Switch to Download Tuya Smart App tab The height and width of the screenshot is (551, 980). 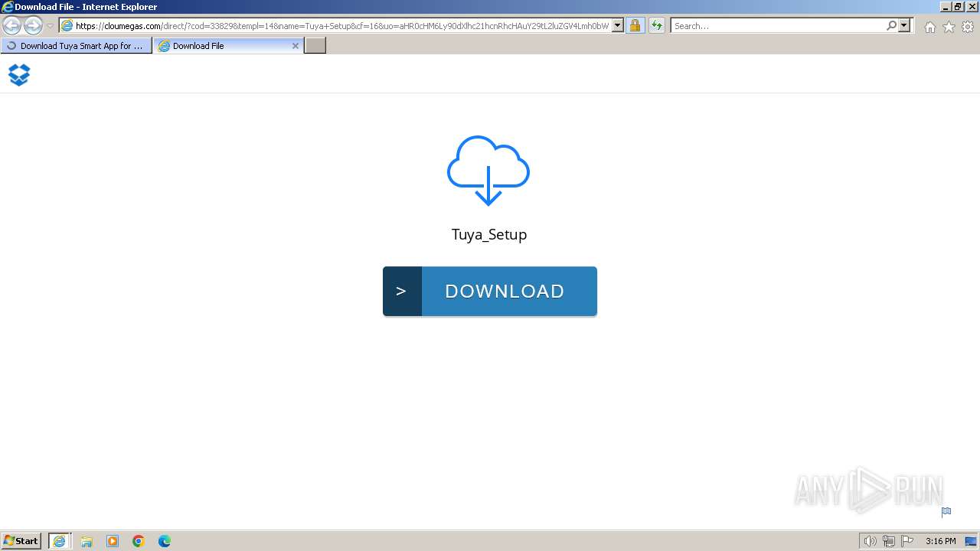point(76,46)
